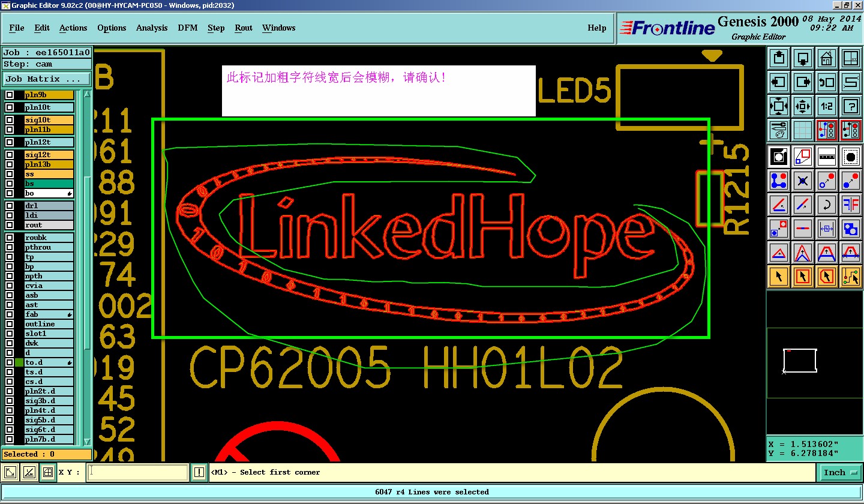
Task: Toggle checkbox for layer bo
Action: (x=10, y=193)
